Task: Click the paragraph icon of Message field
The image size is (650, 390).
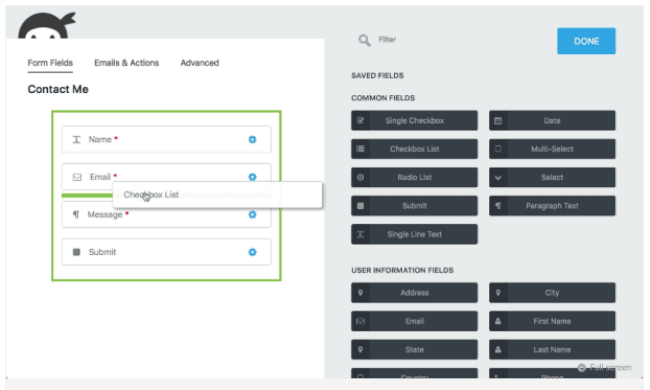Action: click(x=76, y=214)
